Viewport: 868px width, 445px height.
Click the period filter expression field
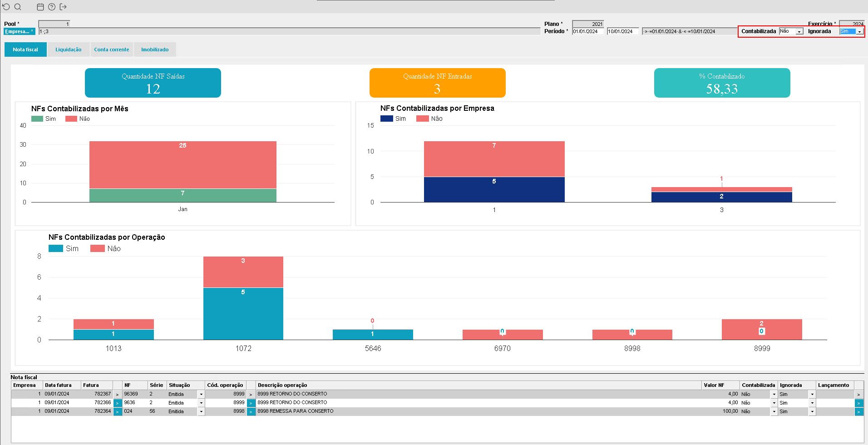point(689,31)
